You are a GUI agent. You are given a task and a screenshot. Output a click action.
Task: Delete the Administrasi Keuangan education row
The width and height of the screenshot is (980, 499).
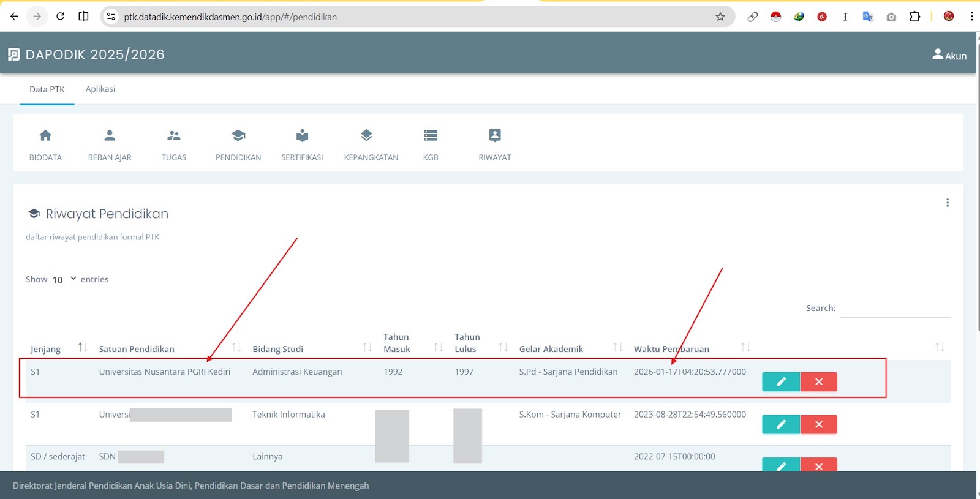click(819, 381)
